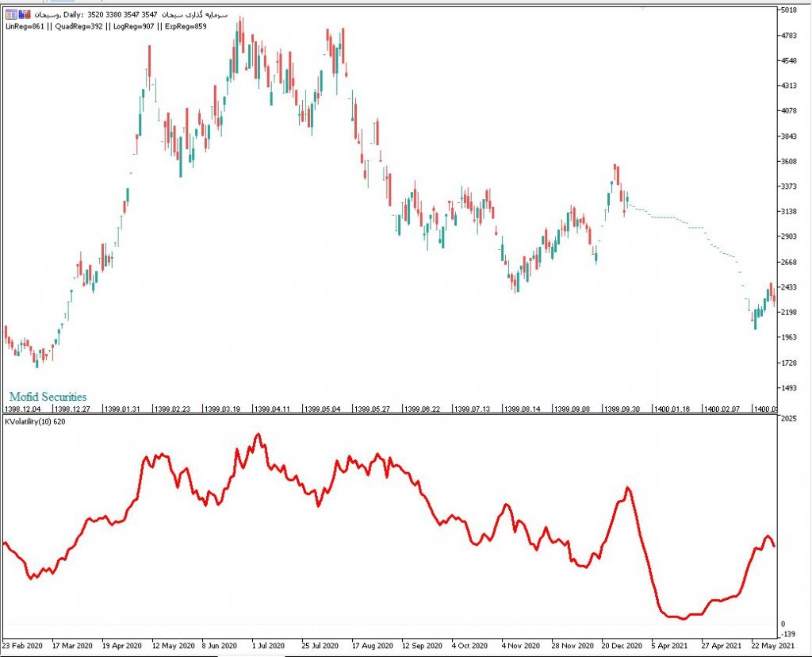Click the 23 Feb 2020 date label
The height and width of the screenshot is (657, 812).
(x=22, y=646)
